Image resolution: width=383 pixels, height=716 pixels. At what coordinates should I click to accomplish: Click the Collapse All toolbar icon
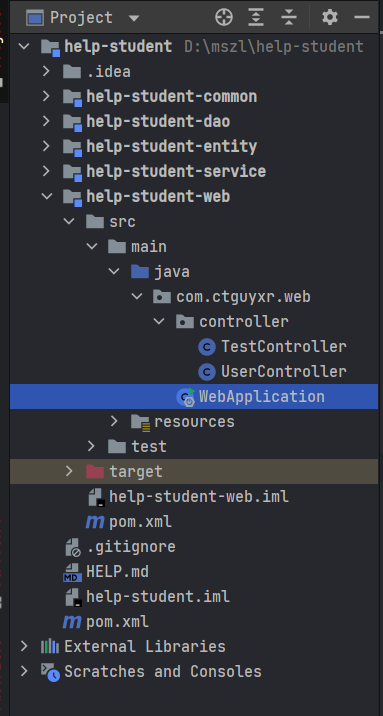click(289, 17)
